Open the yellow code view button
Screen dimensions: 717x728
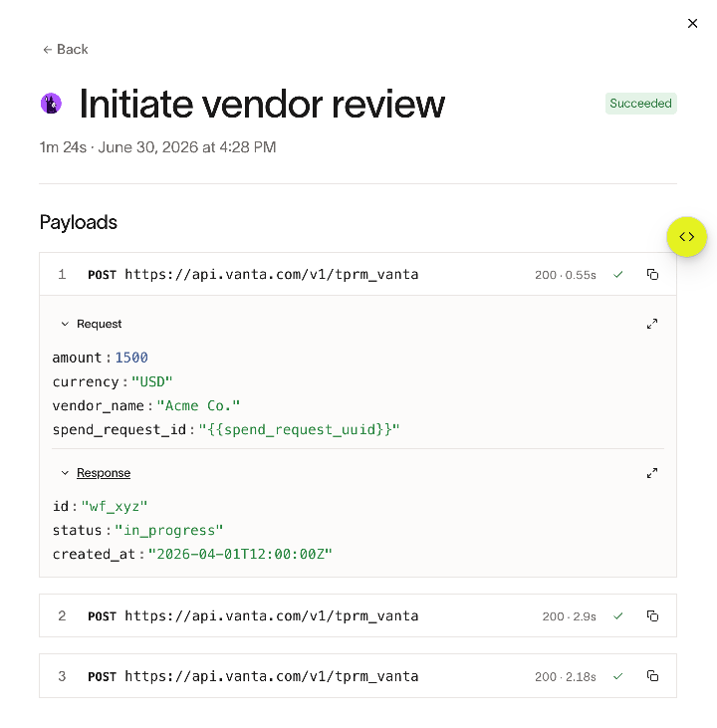tap(686, 236)
